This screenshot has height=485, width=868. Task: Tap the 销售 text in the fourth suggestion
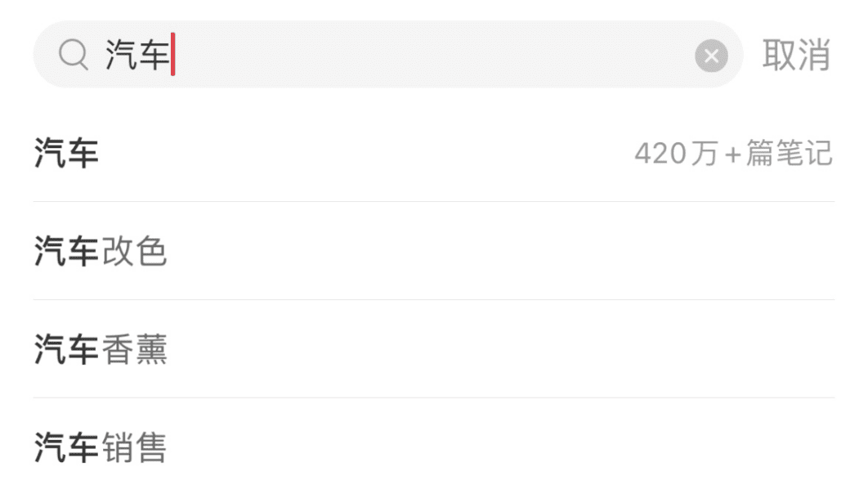(x=134, y=447)
